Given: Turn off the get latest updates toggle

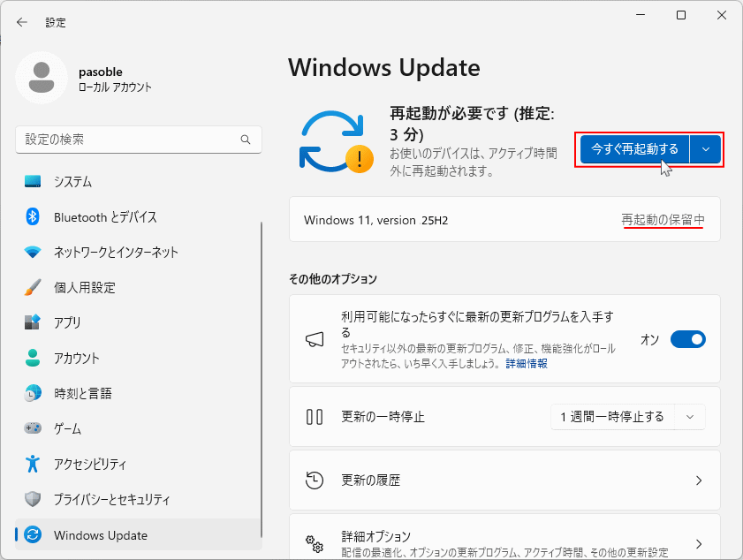Looking at the screenshot, I should 687,340.
